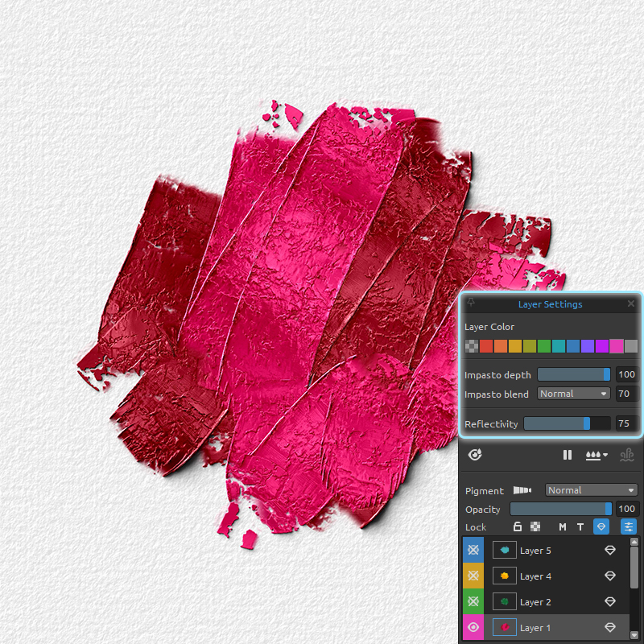Select the magenta layer color swatch
The height and width of the screenshot is (644, 644).
(601, 345)
